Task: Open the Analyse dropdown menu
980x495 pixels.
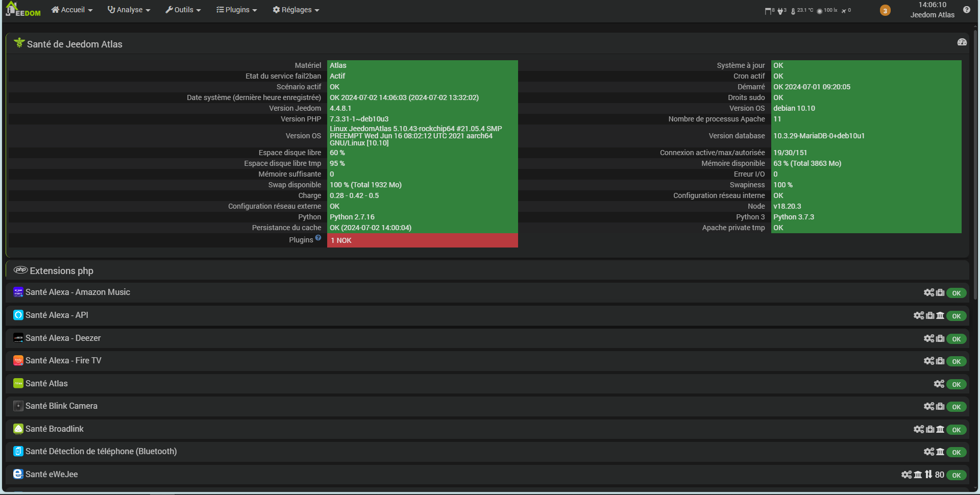Action: (129, 10)
